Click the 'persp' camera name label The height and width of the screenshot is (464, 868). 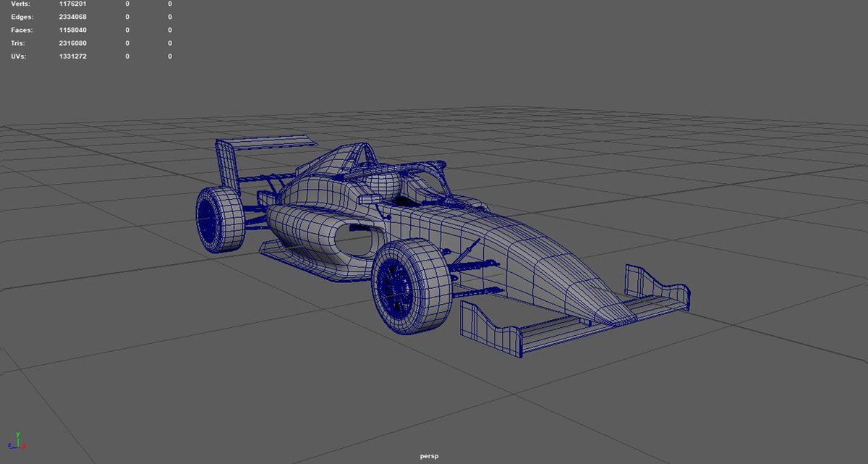point(429,457)
